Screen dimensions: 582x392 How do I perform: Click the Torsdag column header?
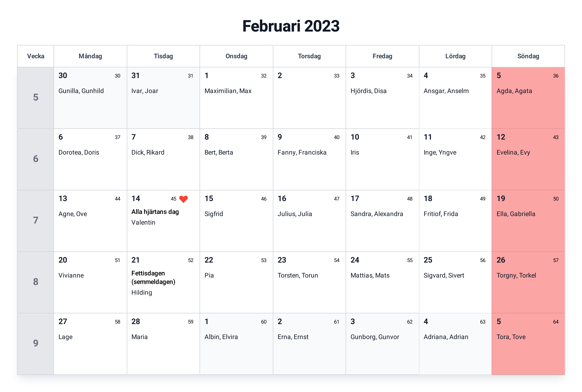tap(309, 56)
